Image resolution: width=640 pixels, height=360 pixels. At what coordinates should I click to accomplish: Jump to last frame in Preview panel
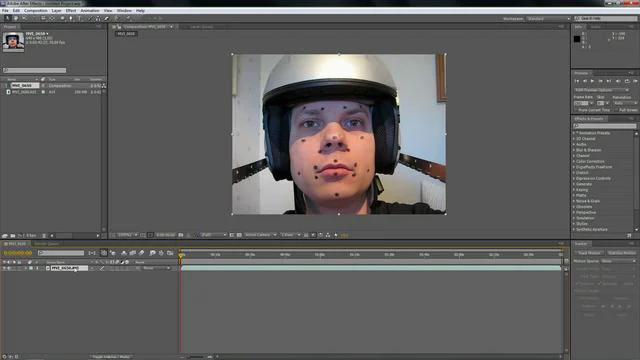coord(609,81)
